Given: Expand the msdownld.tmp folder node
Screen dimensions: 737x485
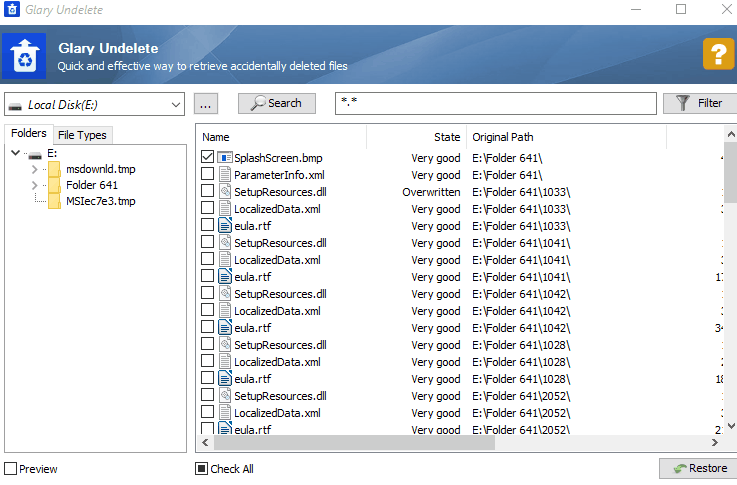Looking at the screenshot, I should pyautogui.click(x=34, y=169).
